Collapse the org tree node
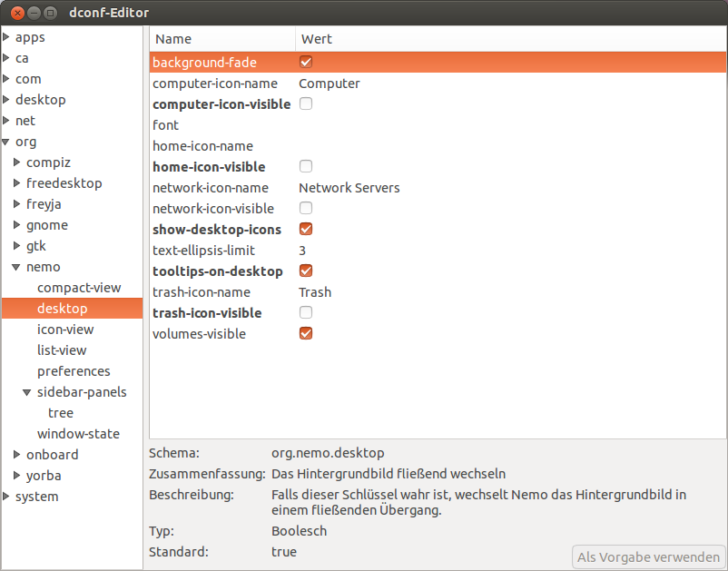 pyautogui.click(x=6, y=142)
